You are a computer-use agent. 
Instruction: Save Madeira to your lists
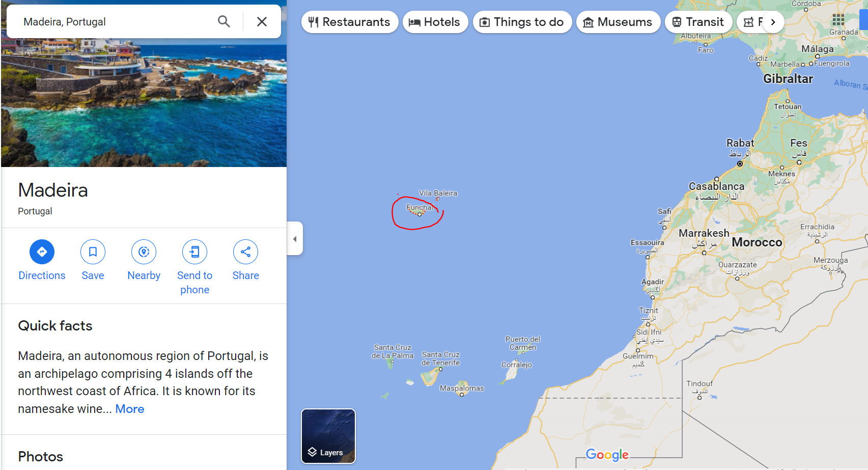pos(93,252)
